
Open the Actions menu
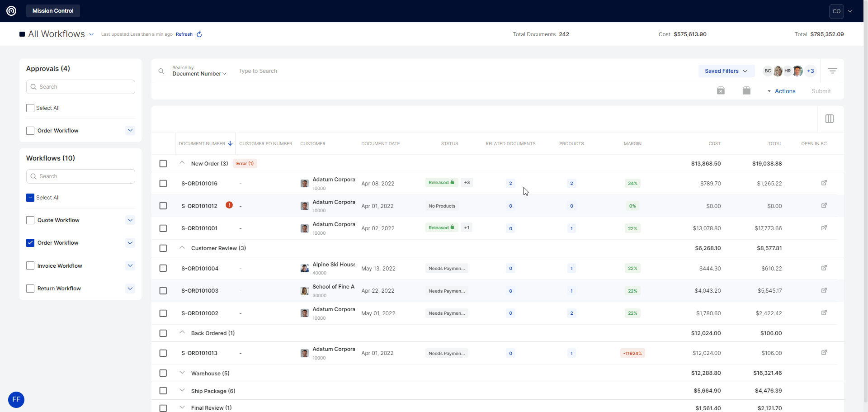pyautogui.click(x=784, y=91)
